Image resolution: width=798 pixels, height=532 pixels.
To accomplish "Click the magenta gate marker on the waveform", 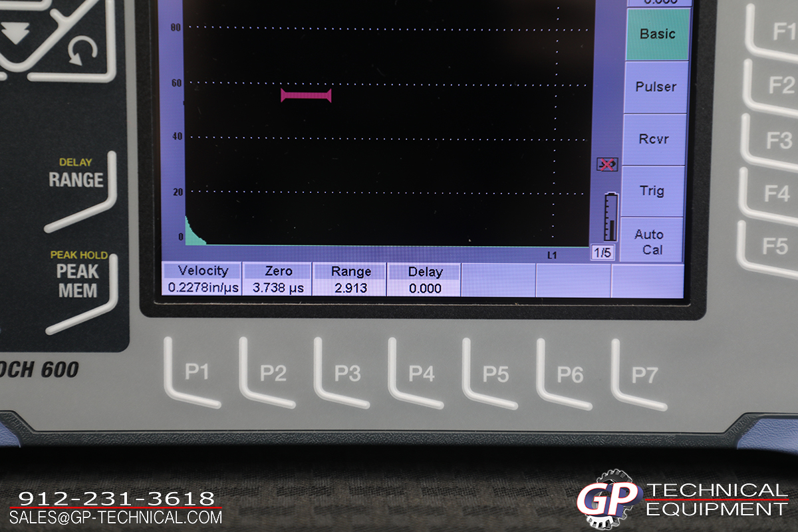I will coord(306,96).
